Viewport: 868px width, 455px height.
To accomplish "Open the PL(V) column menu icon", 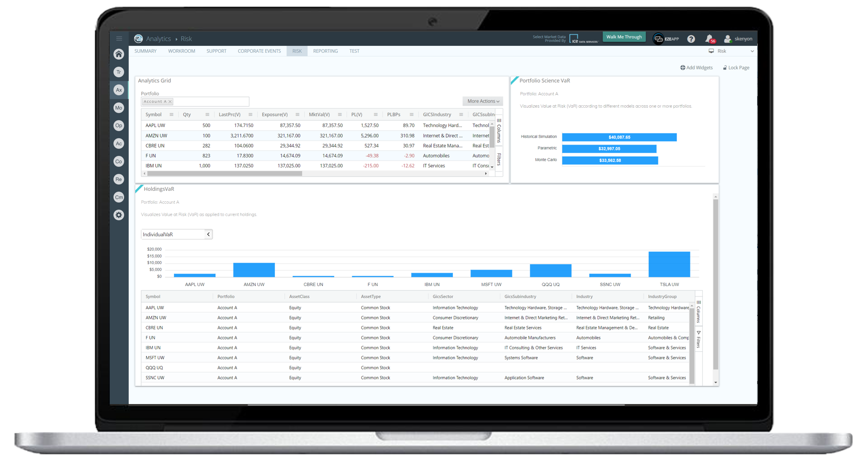I will pos(376,115).
